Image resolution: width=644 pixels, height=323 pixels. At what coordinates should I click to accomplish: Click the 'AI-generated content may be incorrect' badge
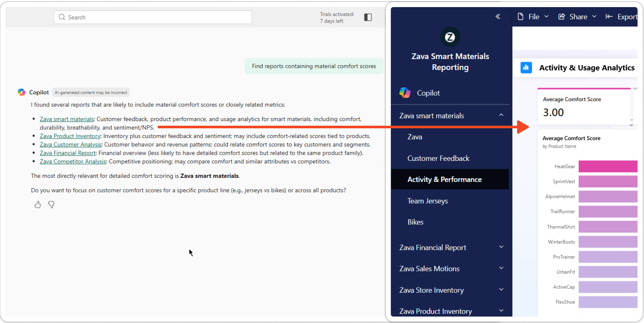coord(91,93)
